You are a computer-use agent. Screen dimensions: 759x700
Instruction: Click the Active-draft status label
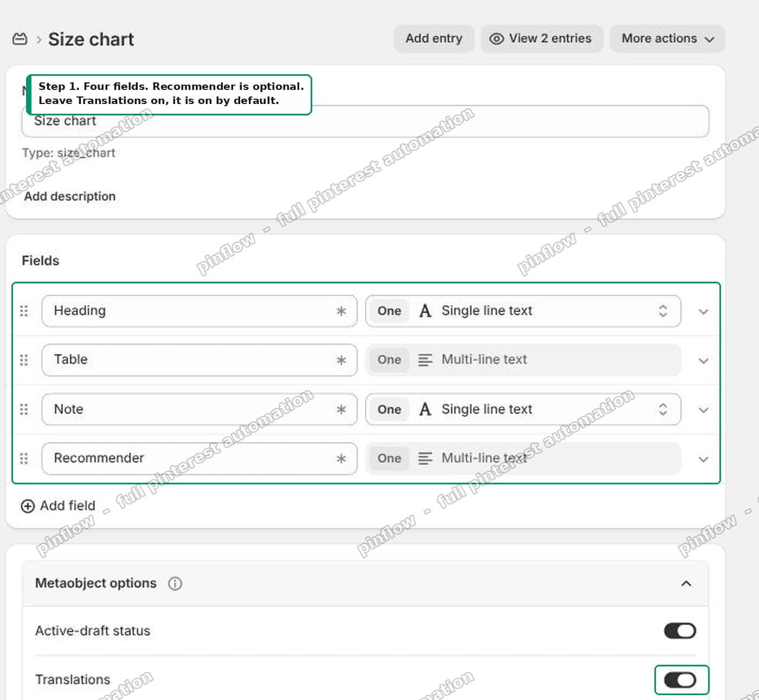[93, 631]
